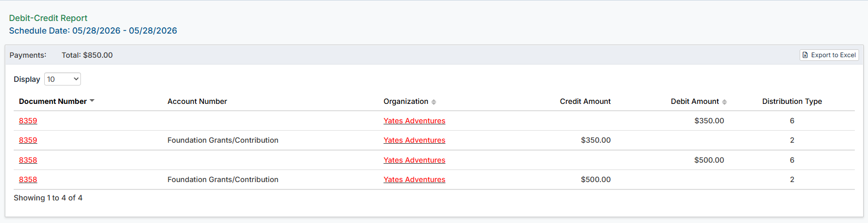Open Yates Adventures link in last row
The image size is (868, 223).
pos(414,179)
